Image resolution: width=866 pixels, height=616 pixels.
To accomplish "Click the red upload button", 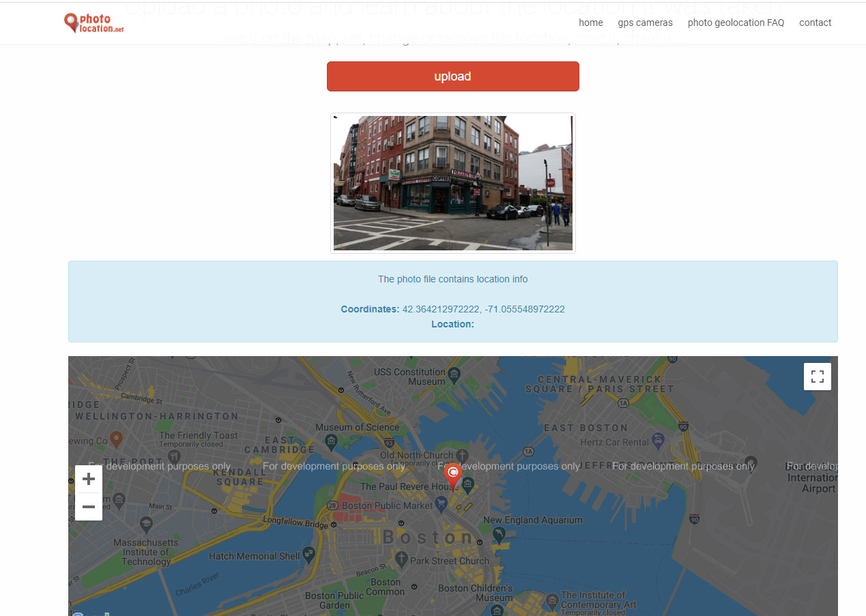I will coord(453,76).
